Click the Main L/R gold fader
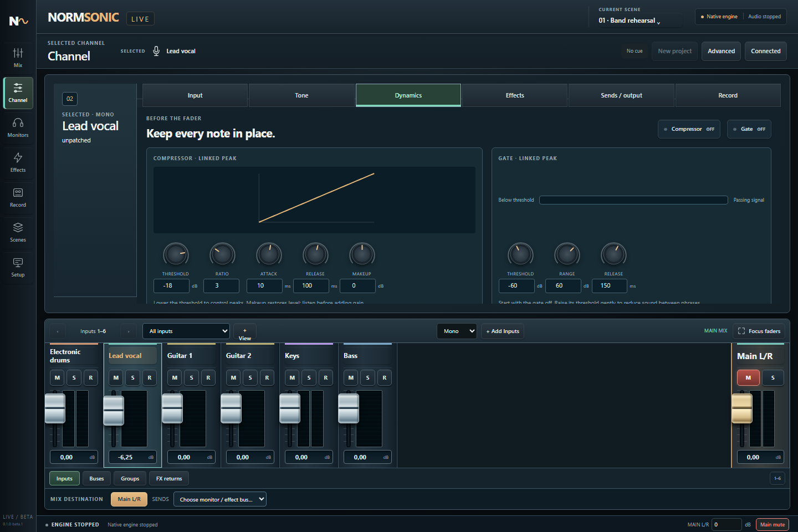 pyautogui.click(x=742, y=408)
